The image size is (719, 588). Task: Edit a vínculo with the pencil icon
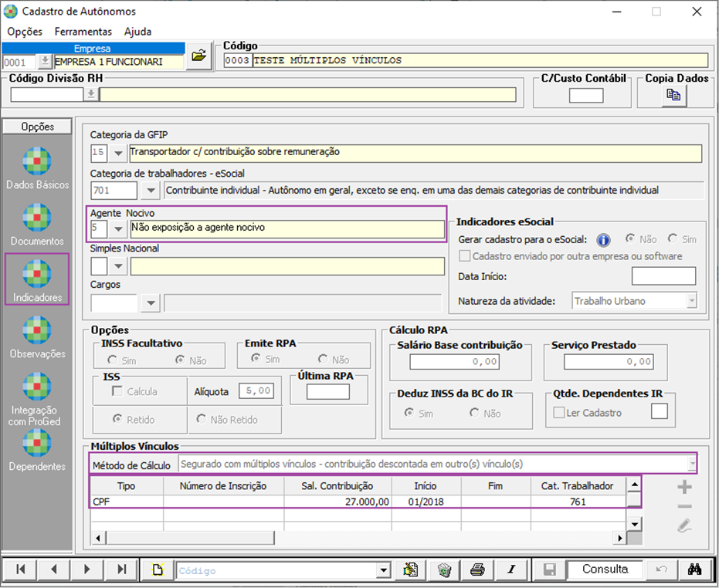tap(684, 525)
